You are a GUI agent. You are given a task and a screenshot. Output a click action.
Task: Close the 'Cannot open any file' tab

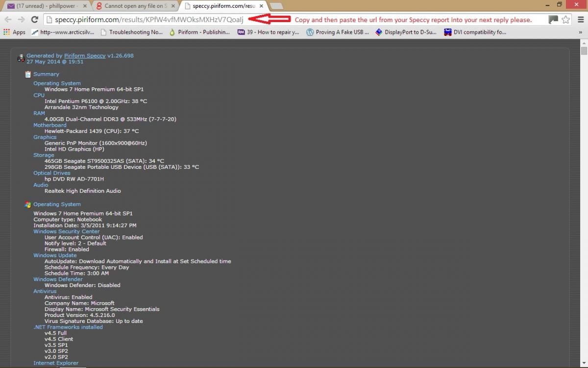tap(172, 6)
